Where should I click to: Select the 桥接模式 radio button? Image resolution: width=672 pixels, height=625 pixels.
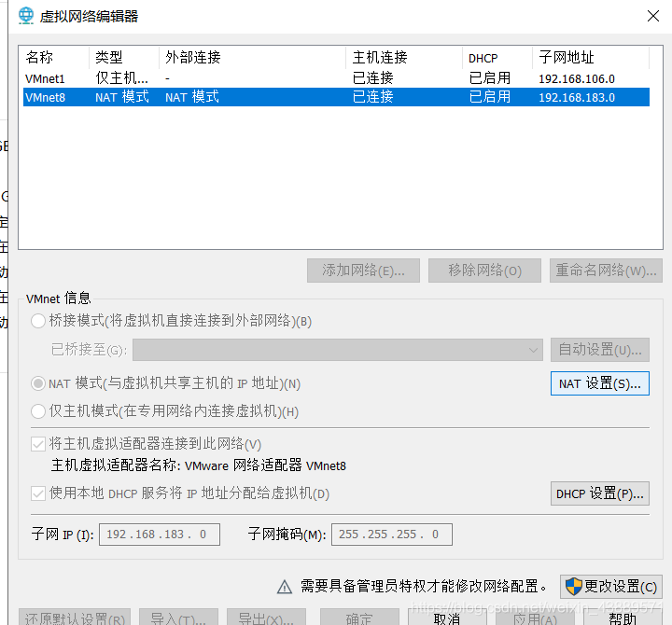(x=38, y=321)
